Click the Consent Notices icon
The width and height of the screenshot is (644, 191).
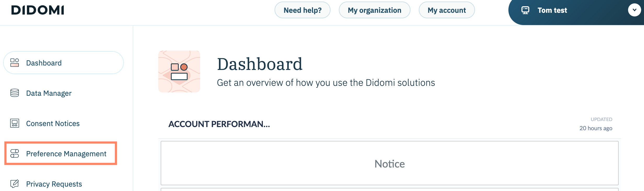[x=15, y=123]
